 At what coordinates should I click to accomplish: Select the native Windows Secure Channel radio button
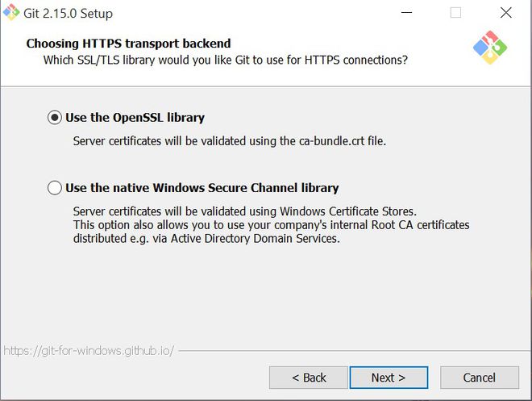point(55,188)
